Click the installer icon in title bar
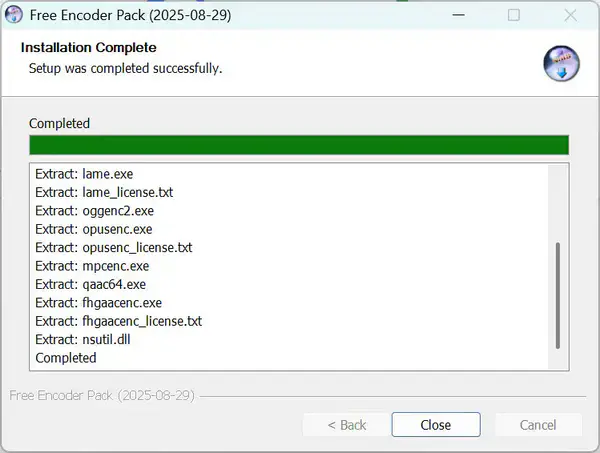This screenshot has width=600, height=453. pos(15,15)
